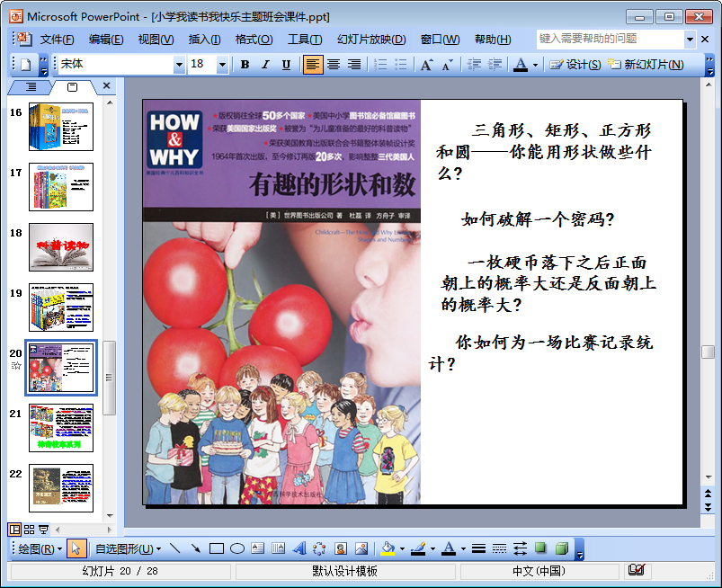Click Line Style icon
722x588 pixels.
[479, 548]
